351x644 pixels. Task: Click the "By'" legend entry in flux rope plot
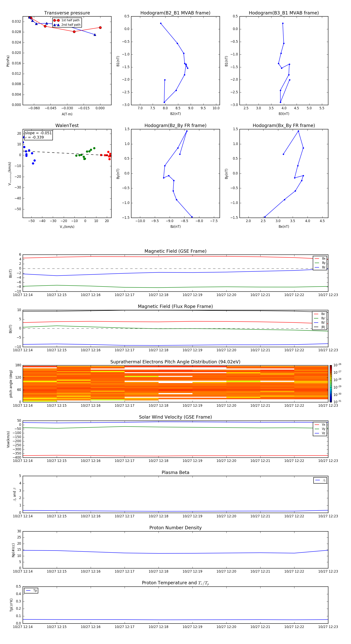tap(320, 318)
